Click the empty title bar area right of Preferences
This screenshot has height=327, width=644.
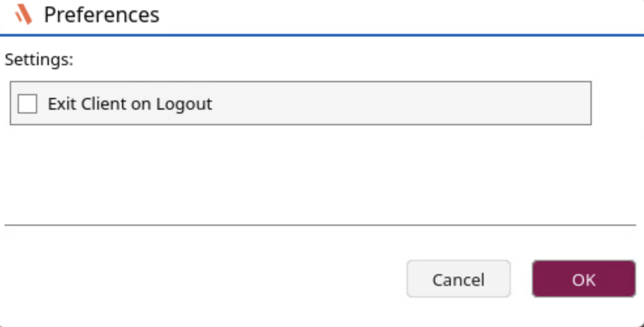click(391, 14)
